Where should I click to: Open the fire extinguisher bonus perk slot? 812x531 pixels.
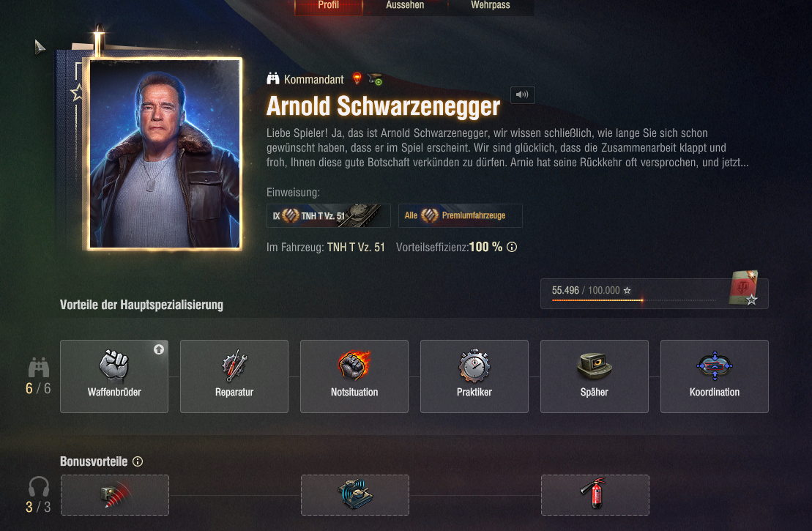click(595, 495)
